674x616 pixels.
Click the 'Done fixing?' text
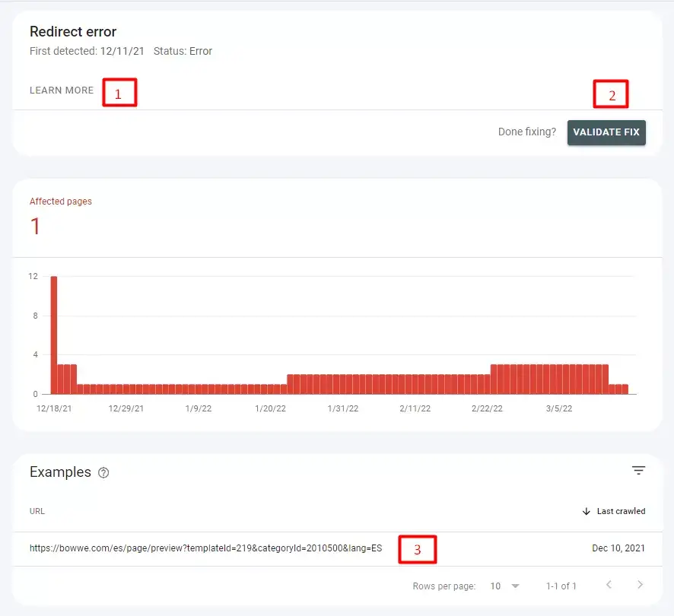(x=527, y=132)
